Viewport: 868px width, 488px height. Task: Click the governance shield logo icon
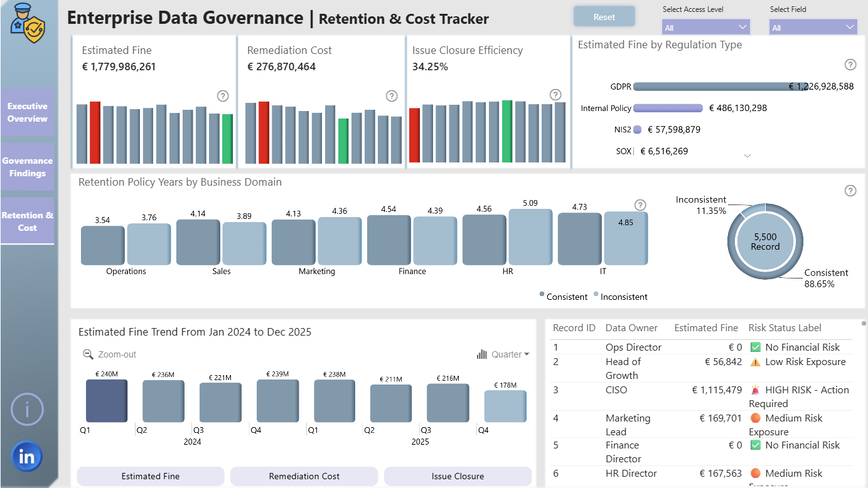pos(28,23)
